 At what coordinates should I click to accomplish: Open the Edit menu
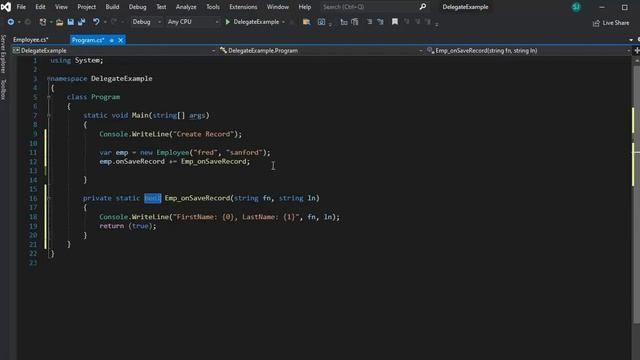[x=40, y=7]
